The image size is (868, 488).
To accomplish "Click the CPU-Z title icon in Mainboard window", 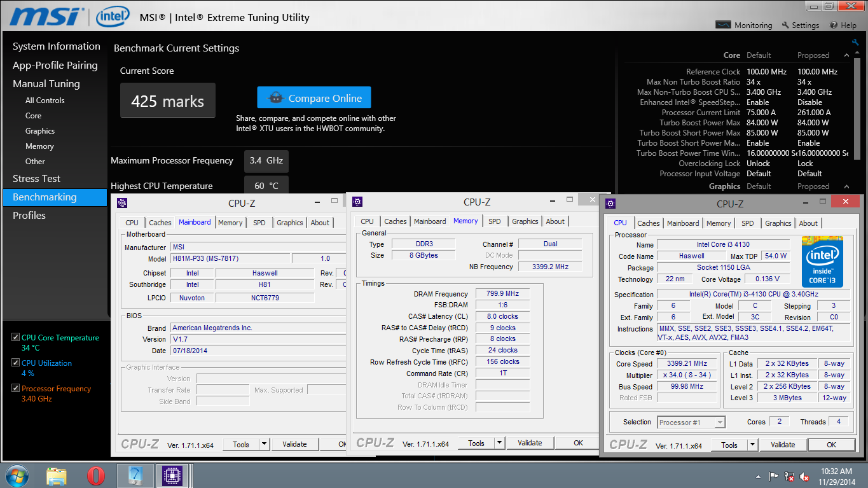I will tap(122, 202).
